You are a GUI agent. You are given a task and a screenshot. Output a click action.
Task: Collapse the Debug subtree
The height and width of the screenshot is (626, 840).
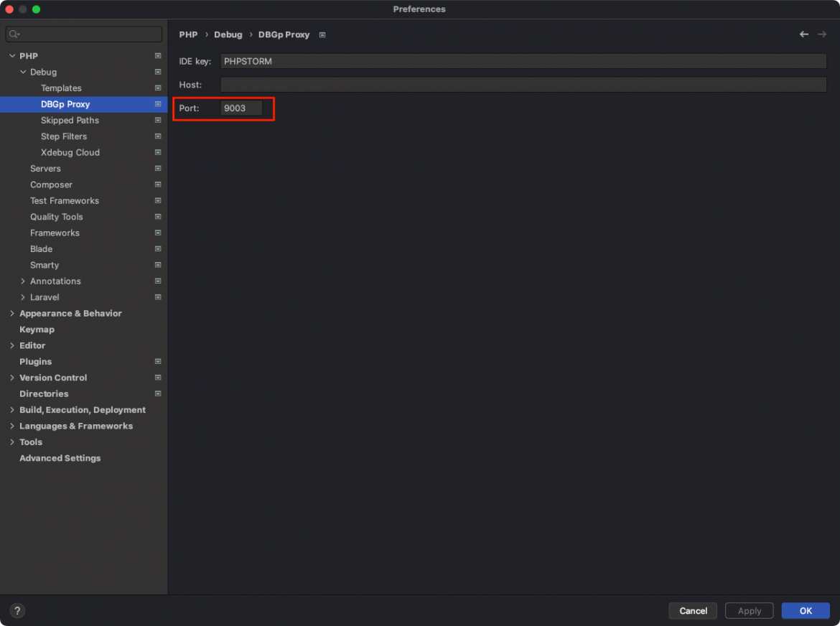click(x=23, y=72)
